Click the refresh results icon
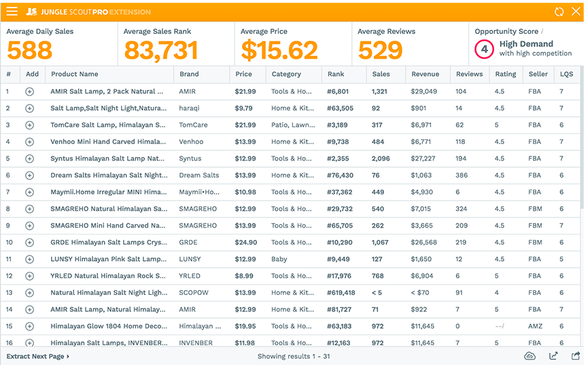Image resolution: width=588 pixels, height=365 pixels. pos(559,12)
